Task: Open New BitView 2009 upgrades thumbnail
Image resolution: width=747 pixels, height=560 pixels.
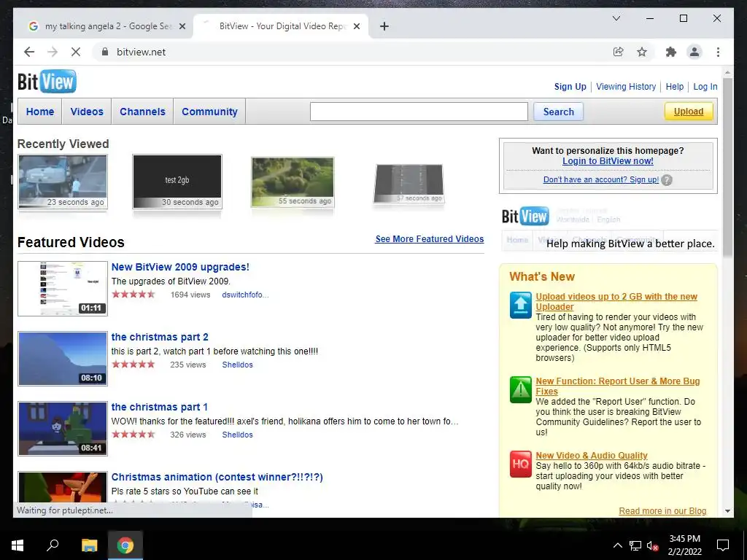Action: (x=63, y=289)
